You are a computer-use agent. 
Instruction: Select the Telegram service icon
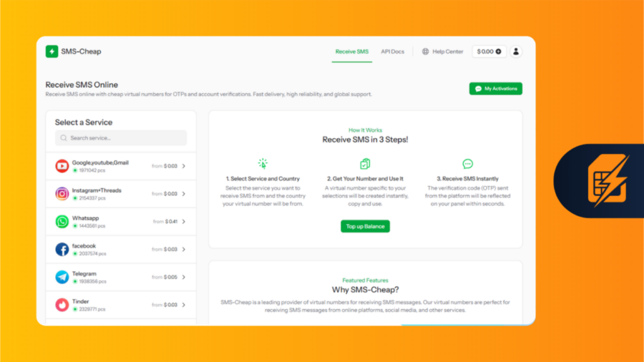point(62,277)
